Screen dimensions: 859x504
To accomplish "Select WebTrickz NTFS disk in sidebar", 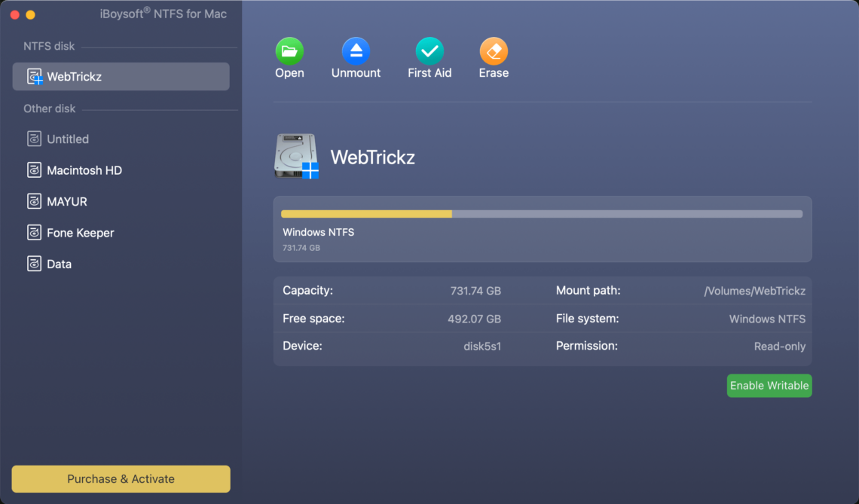I will tap(121, 77).
